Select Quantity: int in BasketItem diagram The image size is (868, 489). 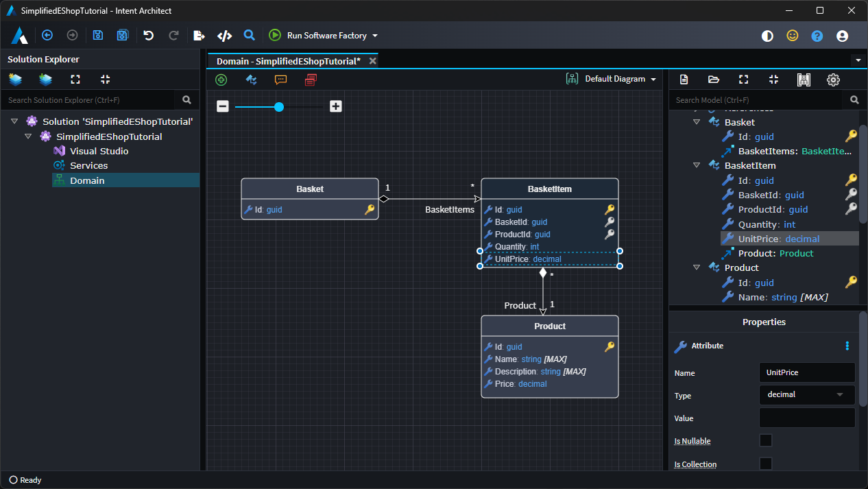click(516, 247)
